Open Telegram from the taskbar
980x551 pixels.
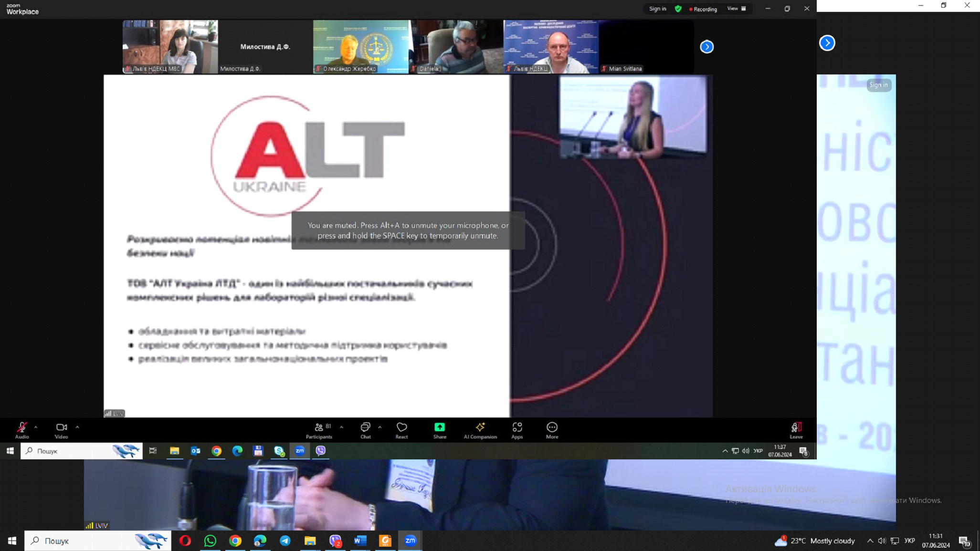[x=285, y=541]
